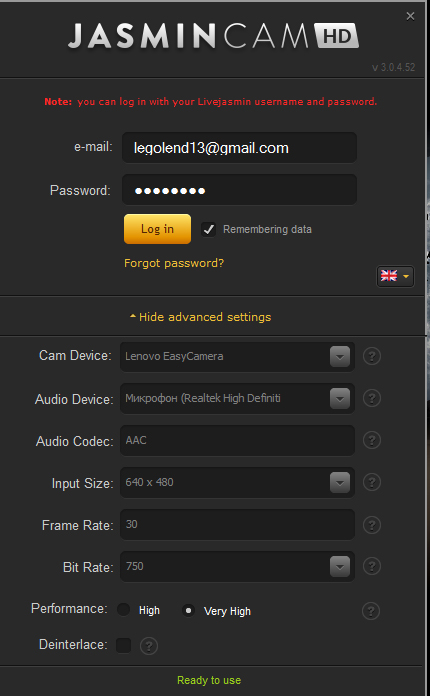Show help for Input Size
The width and height of the screenshot is (430, 696).
tap(372, 482)
